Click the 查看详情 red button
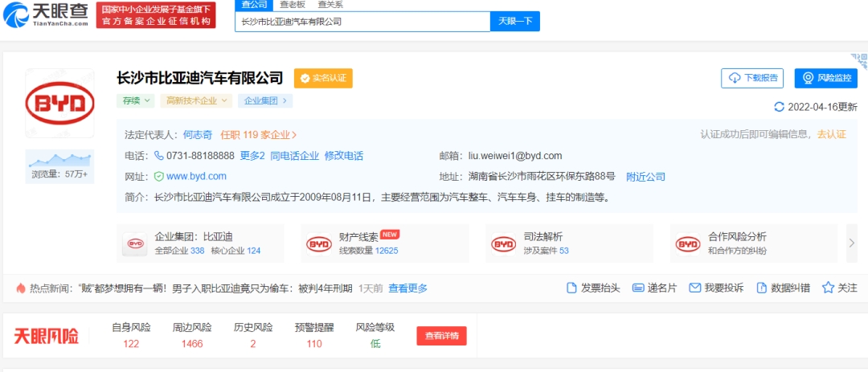 tap(442, 336)
